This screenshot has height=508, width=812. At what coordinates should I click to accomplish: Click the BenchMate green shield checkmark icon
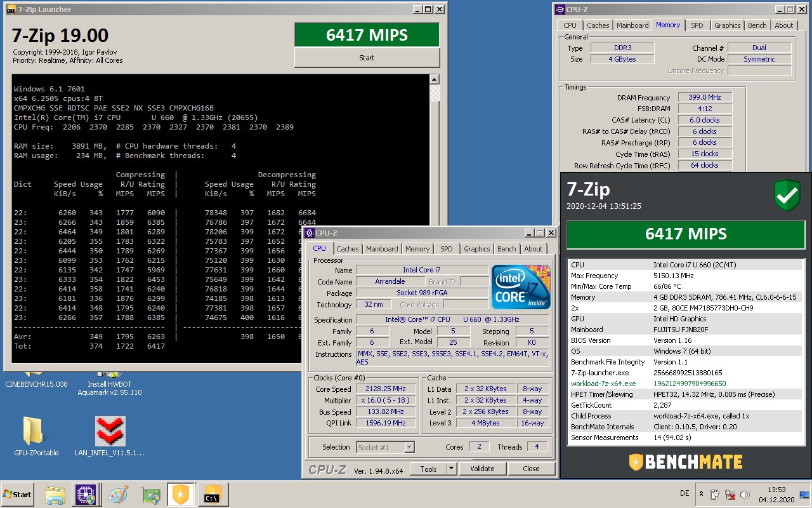[x=787, y=196]
